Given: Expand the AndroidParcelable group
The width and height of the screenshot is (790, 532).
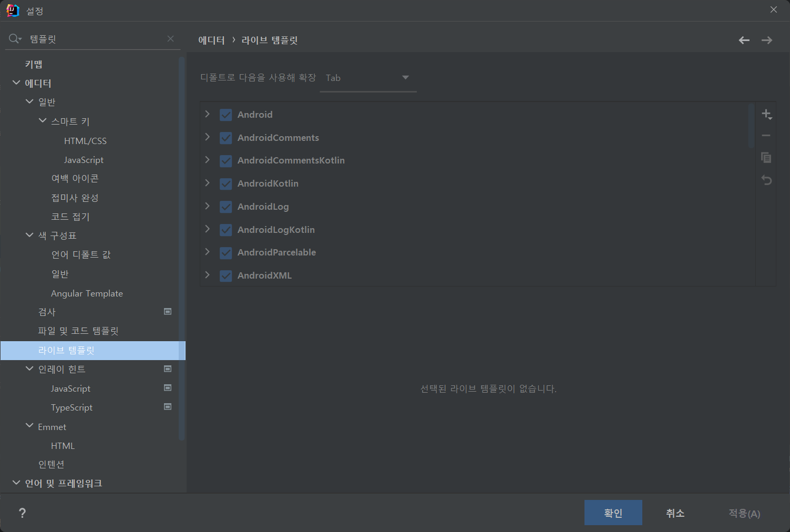Looking at the screenshot, I should click(207, 252).
